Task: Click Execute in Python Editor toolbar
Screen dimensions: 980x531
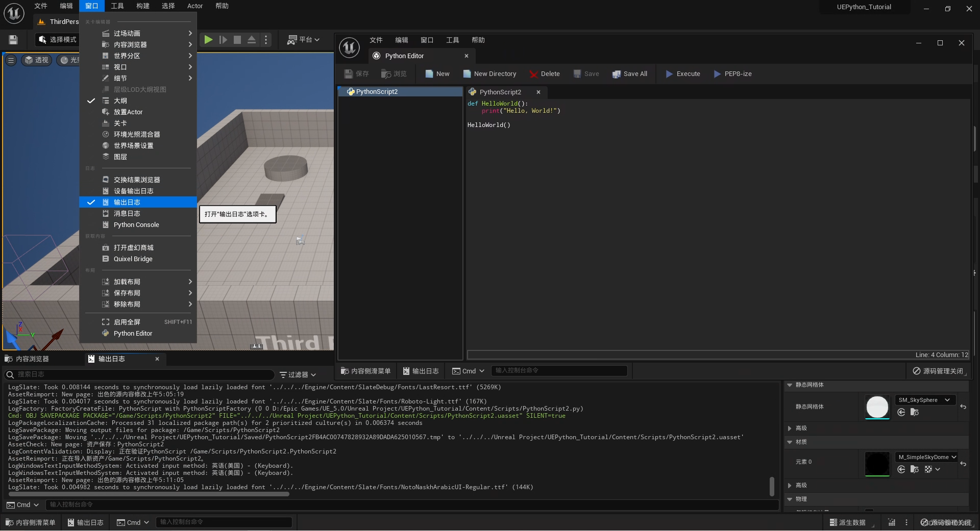Action: [x=683, y=74]
